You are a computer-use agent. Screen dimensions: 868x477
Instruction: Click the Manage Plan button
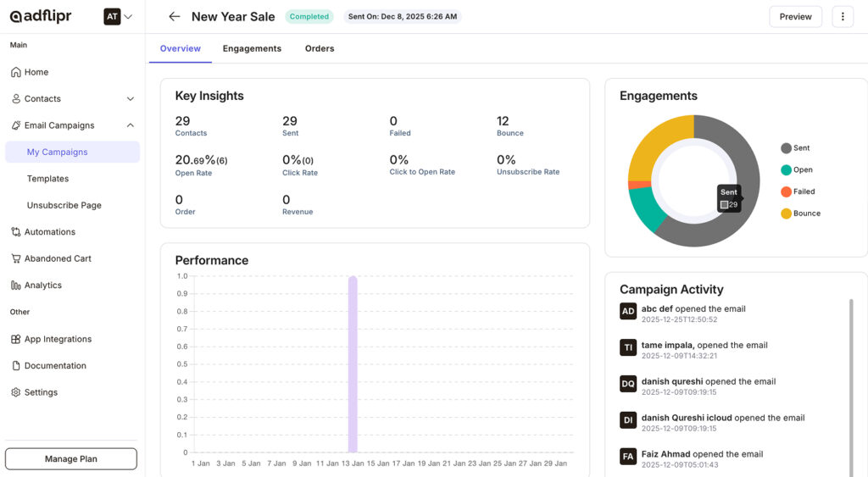[71, 458]
